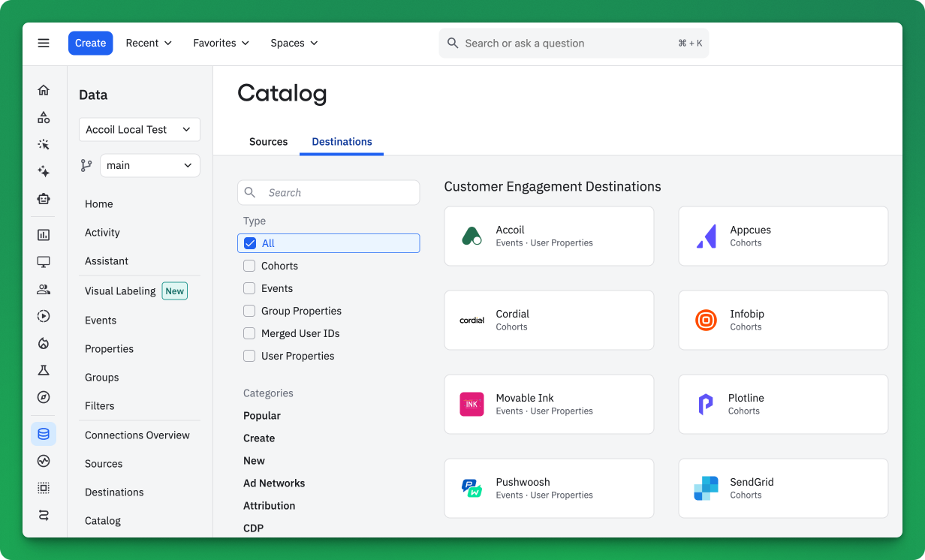Click the robot assistant icon
This screenshot has height=560, width=925.
pos(44,199)
